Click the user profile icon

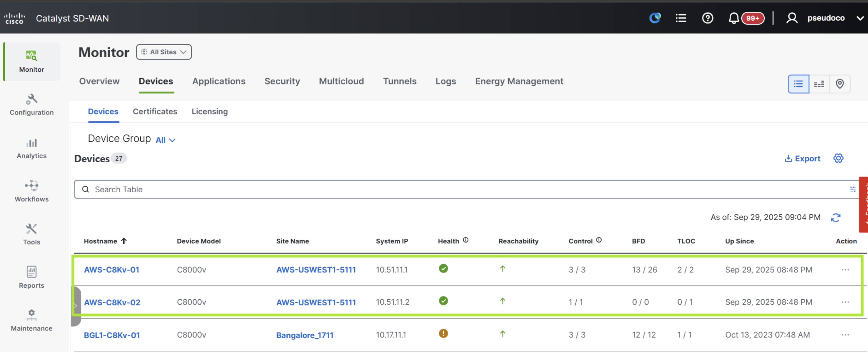[792, 18]
